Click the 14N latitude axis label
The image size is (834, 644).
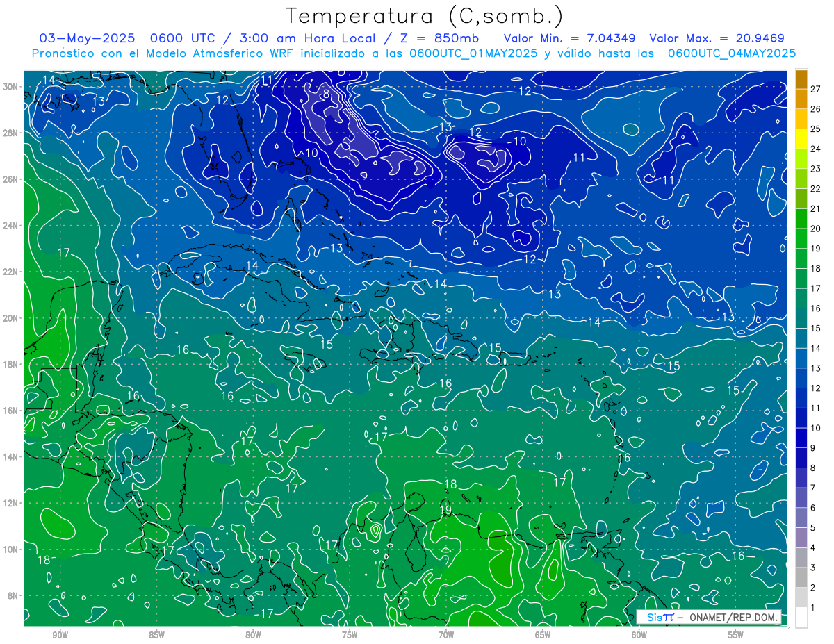point(10,457)
